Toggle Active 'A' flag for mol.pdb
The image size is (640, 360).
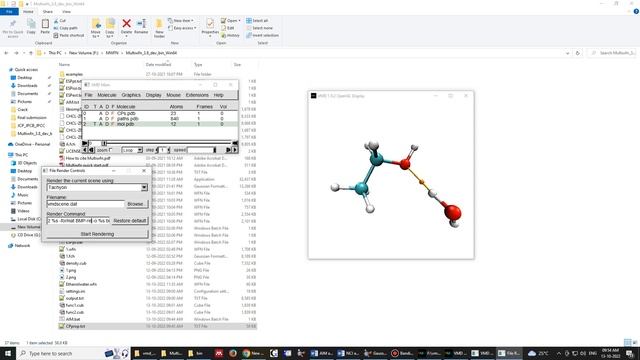click(101, 124)
